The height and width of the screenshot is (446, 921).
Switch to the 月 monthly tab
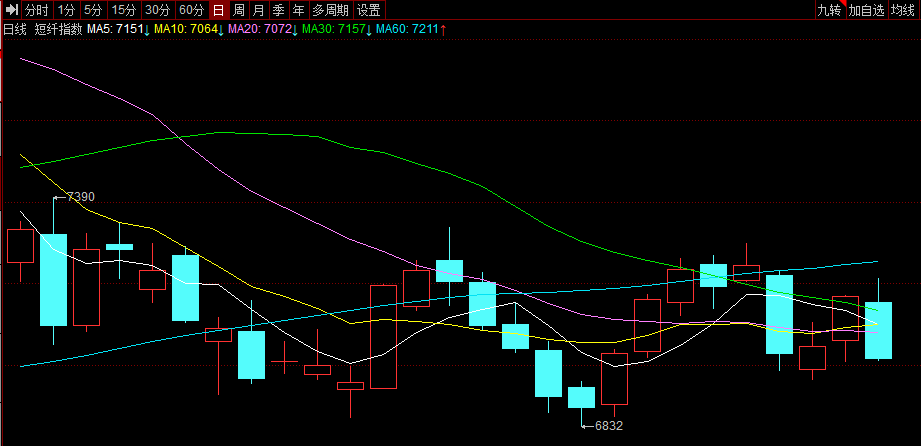pos(258,9)
